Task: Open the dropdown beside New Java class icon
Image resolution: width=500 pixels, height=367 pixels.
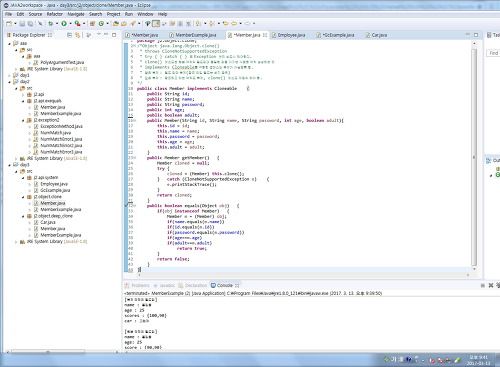Action: pos(107,24)
